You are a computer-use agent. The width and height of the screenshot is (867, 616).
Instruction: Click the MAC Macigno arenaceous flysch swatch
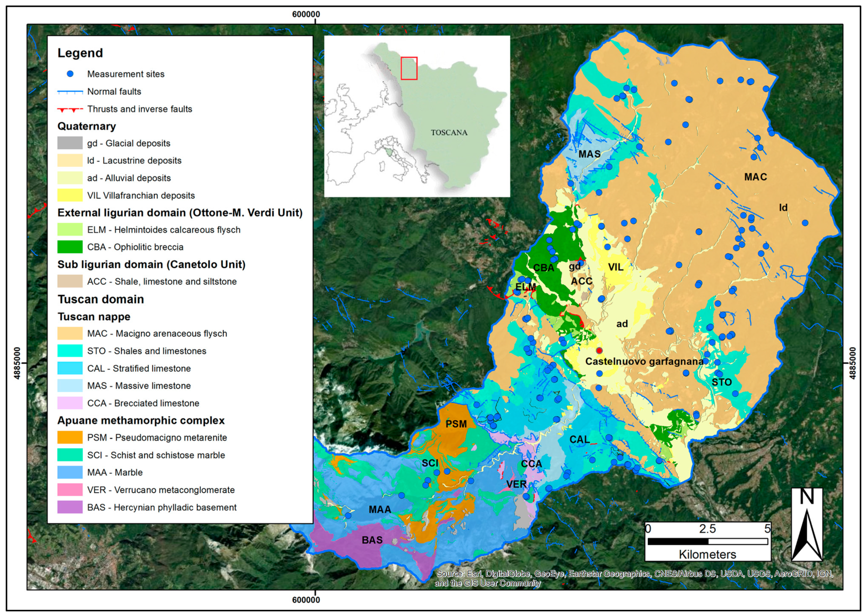pos(70,333)
